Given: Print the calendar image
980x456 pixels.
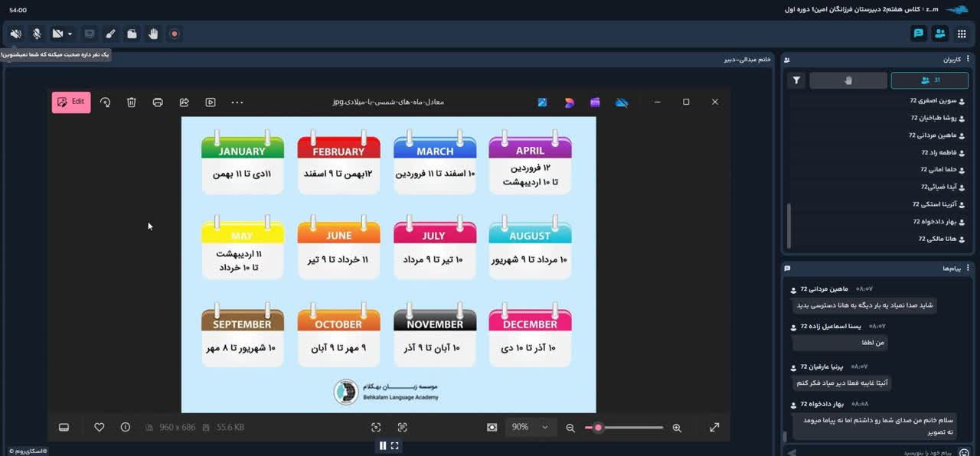Looking at the screenshot, I should point(158,103).
